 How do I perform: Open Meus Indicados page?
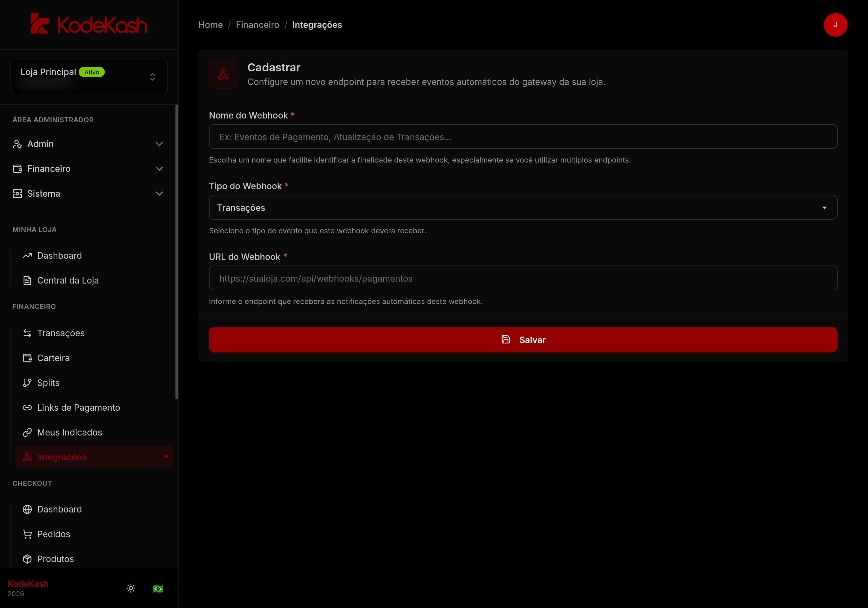click(x=93, y=432)
